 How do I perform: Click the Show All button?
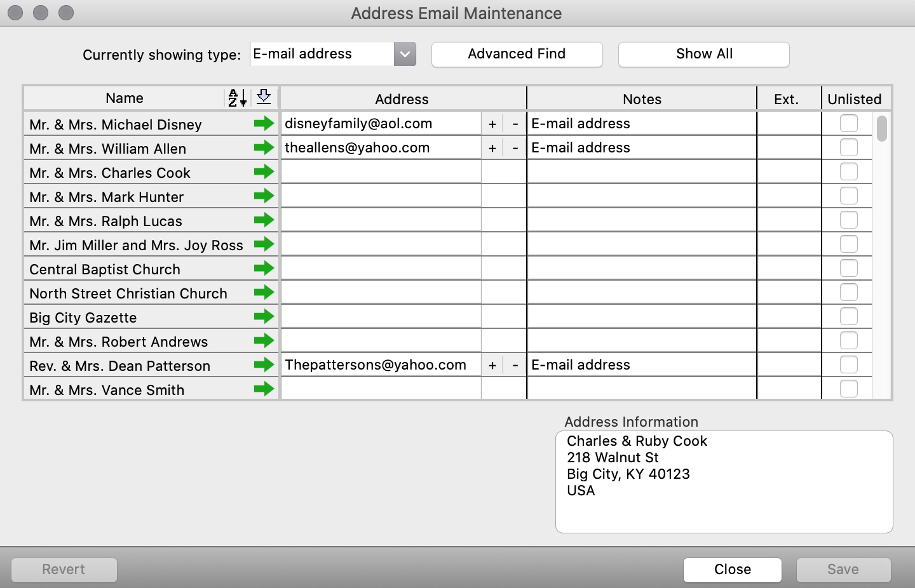click(703, 54)
